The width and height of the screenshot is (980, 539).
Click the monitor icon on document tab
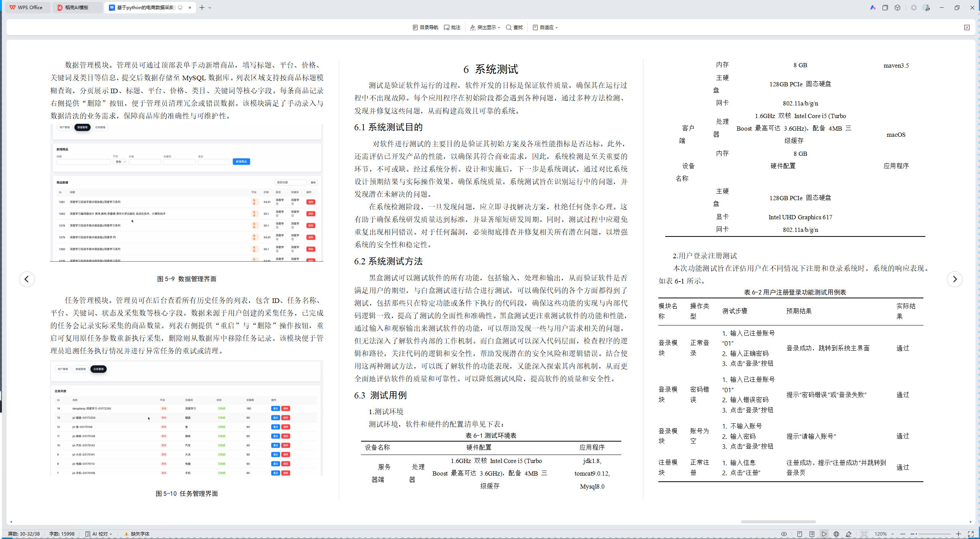pyautogui.click(x=180, y=7)
